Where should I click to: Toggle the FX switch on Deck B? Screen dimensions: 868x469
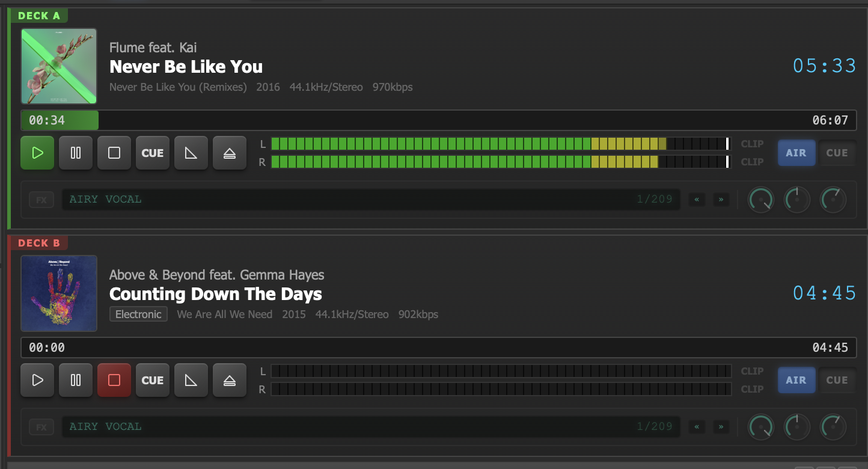pos(41,427)
